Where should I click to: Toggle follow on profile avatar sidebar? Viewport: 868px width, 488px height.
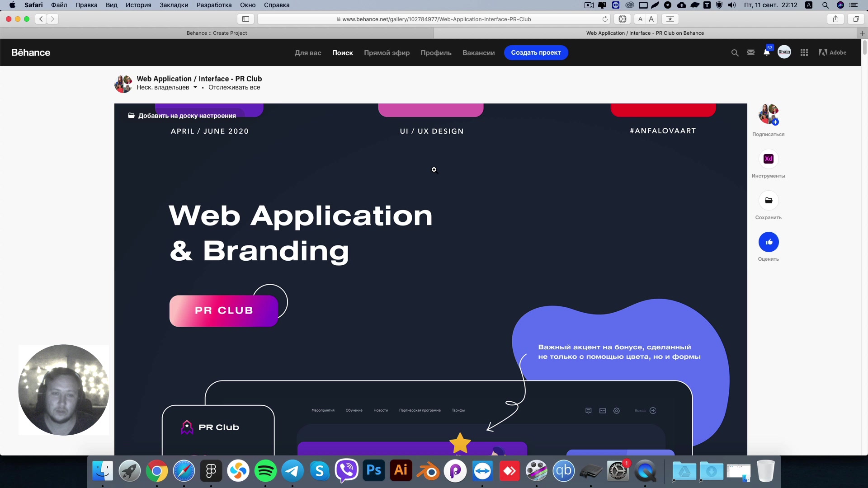pyautogui.click(x=775, y=122)
